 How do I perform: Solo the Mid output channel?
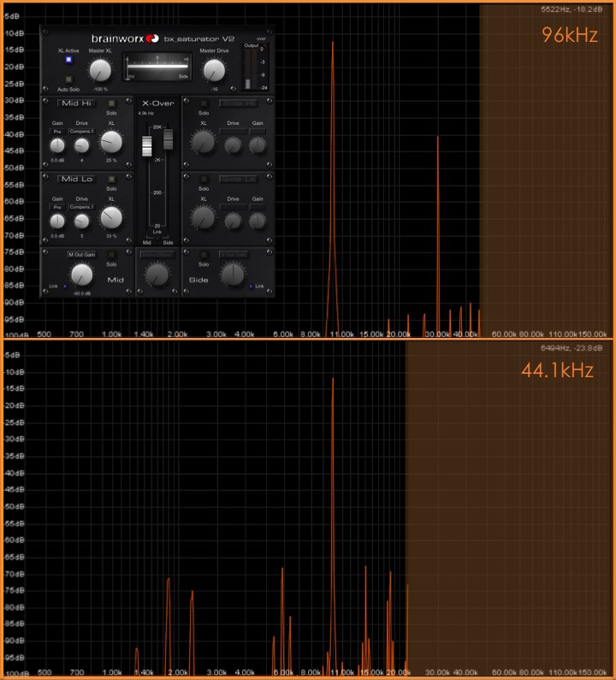pos(111,255)
